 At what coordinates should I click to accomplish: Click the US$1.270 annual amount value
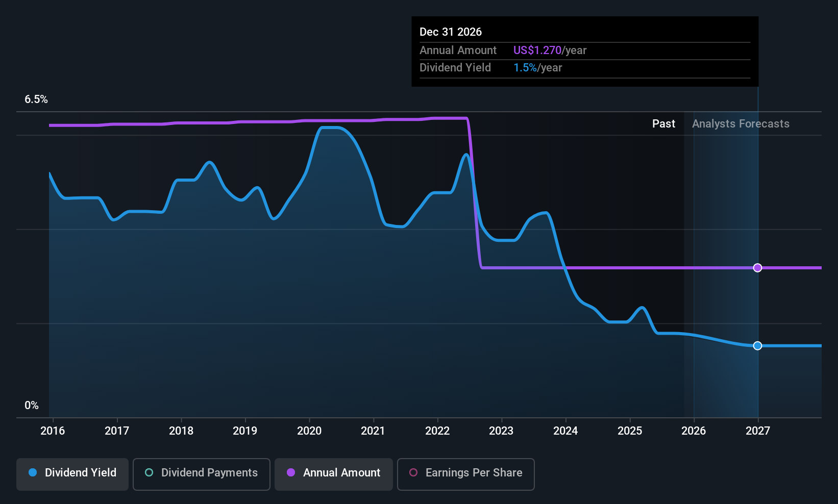[537, 51]
